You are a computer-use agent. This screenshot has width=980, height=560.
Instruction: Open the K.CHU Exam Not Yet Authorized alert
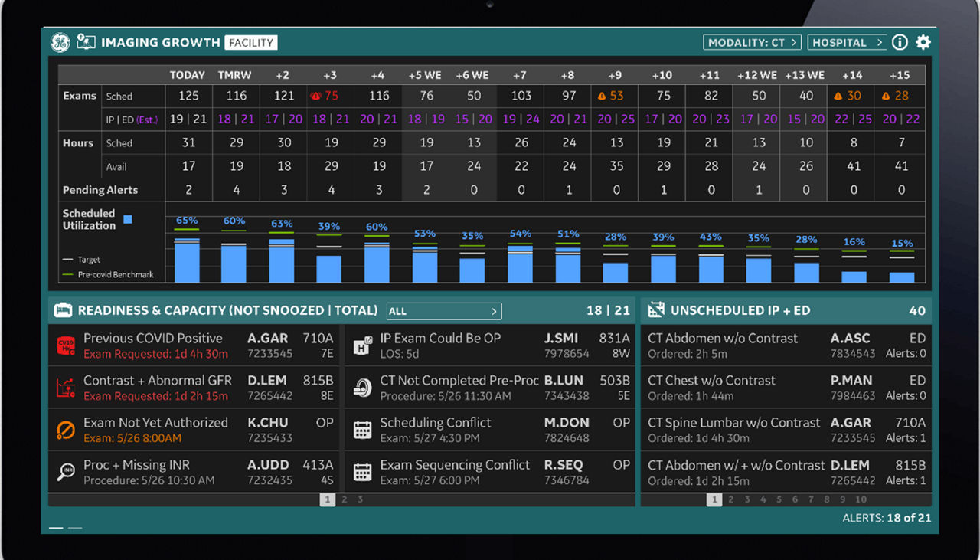click(195, 430)
